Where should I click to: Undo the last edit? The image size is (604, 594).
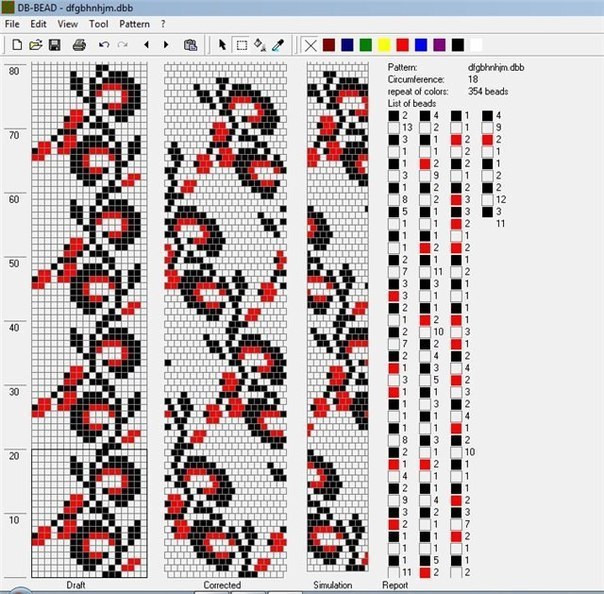pos(104,45)
